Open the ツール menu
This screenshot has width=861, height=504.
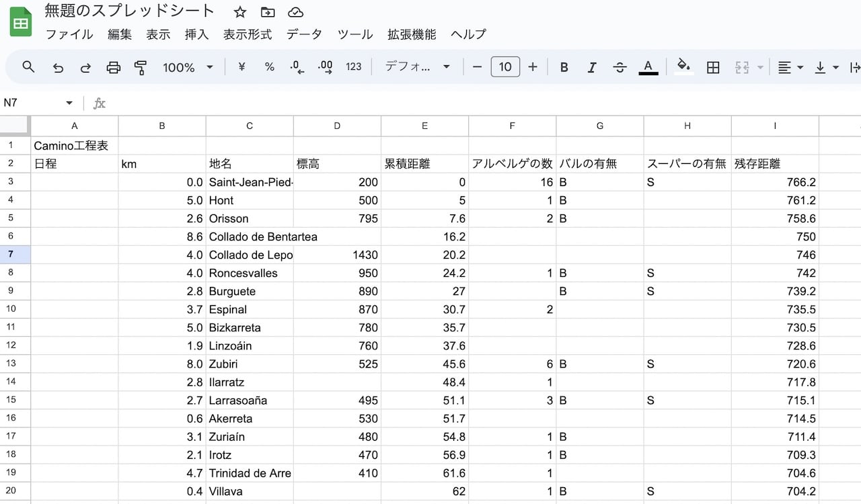pyautogui.click(x=355, y=34)
